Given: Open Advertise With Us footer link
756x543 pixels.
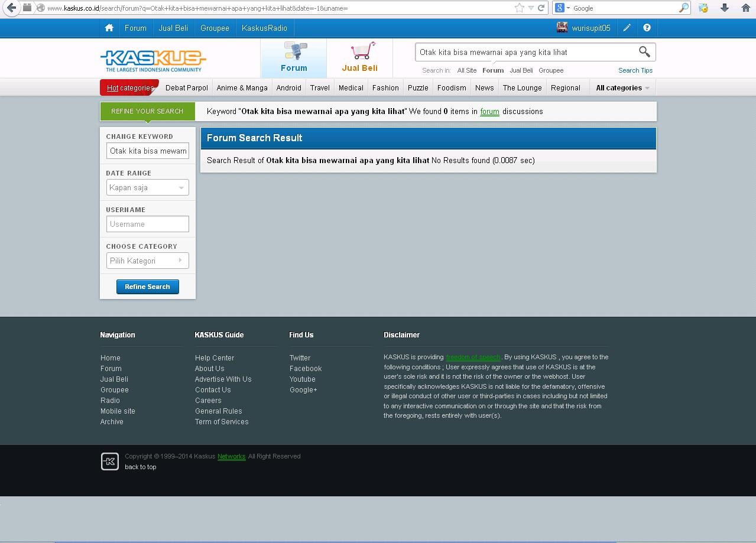Looking at the screenshot, I should click(223, 379).
